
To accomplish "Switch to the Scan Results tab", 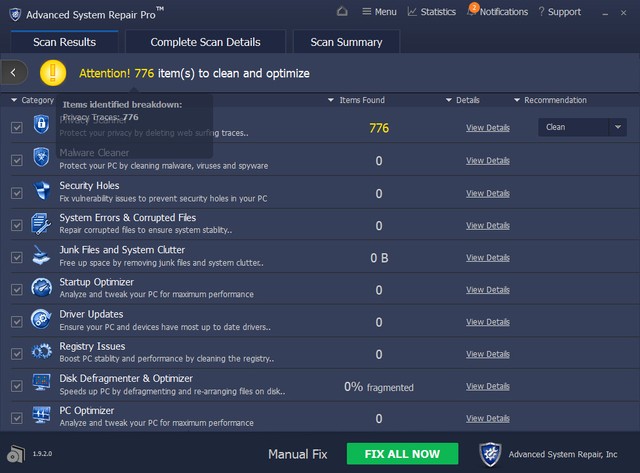I will pyautogui.click(x=64, y=42).
